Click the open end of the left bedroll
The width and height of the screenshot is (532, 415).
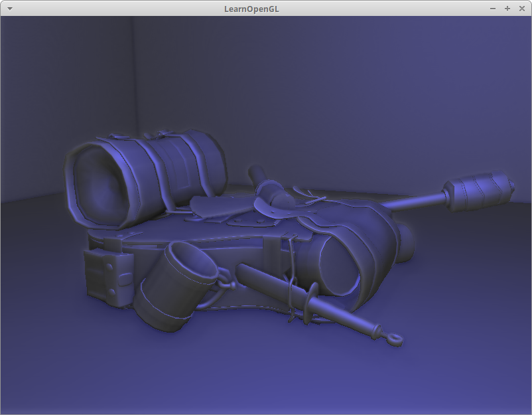[98, 187]
